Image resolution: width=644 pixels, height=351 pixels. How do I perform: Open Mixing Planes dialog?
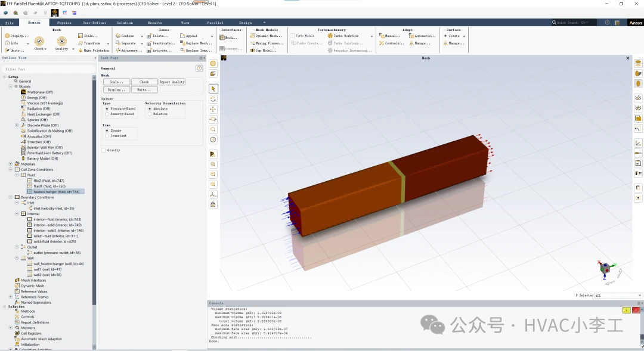267,43
